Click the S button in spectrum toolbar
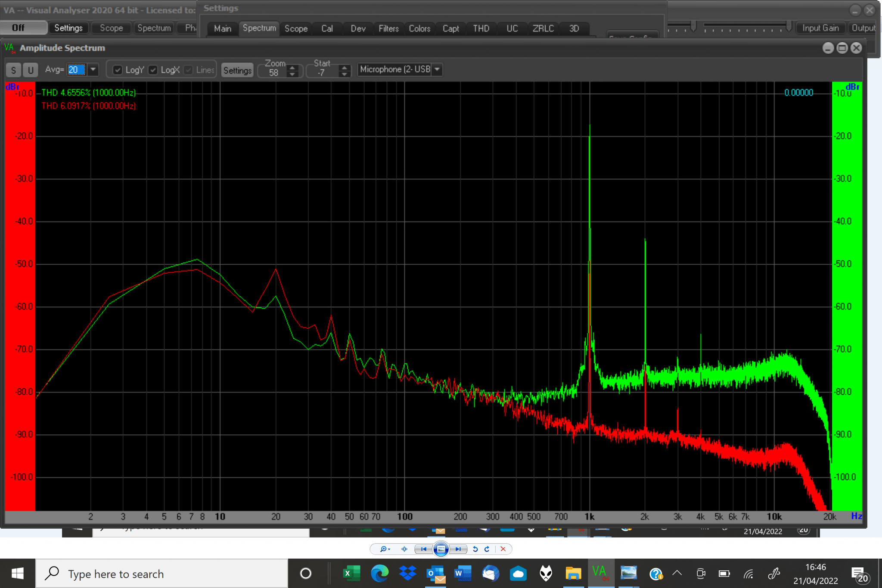 click(x=13, y=70)
